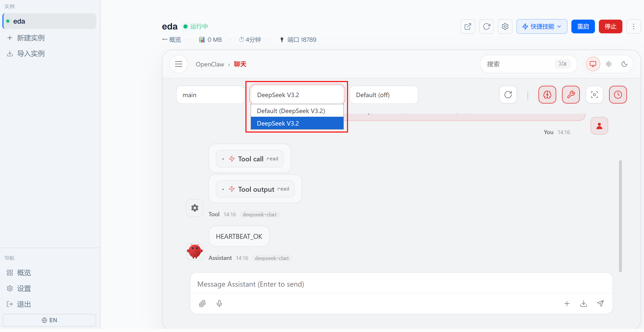
Task: Click the deepseek-chat tag beside Tool
Action: [260, 214]
